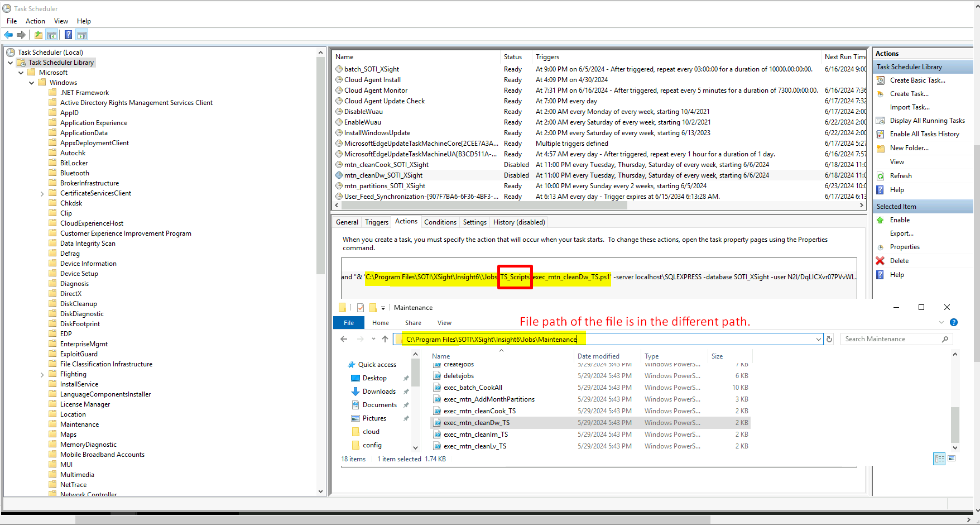Delete the selected task using red X icon

[880, 260]
